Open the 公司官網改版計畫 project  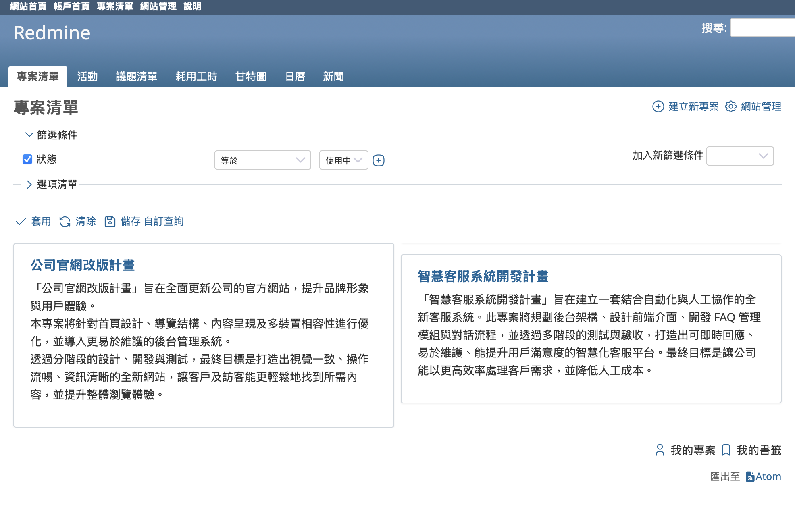(83, 265)
